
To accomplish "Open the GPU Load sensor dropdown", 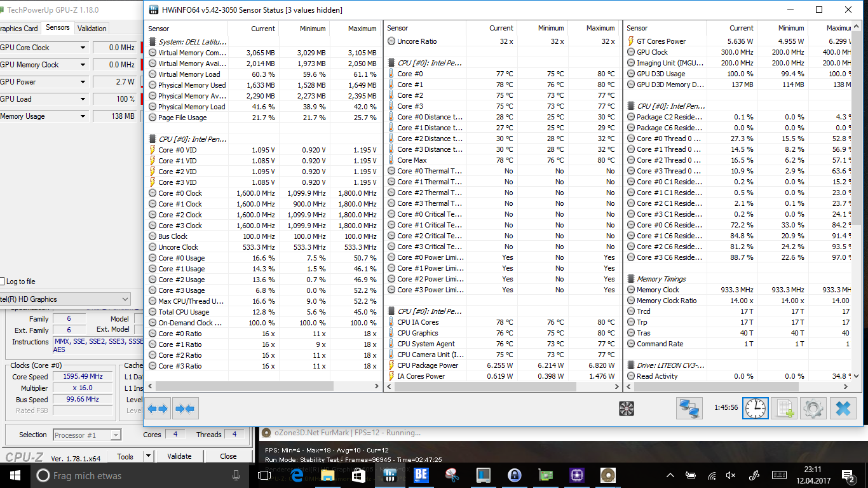I will pos(83,99).
